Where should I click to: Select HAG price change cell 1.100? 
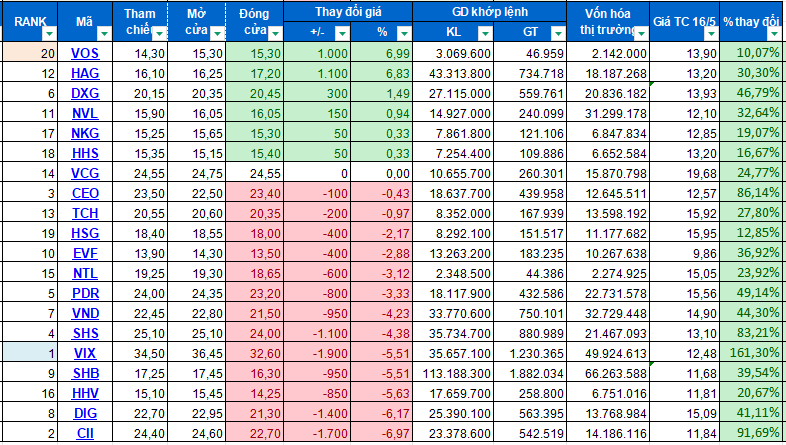tap(317, 73)
